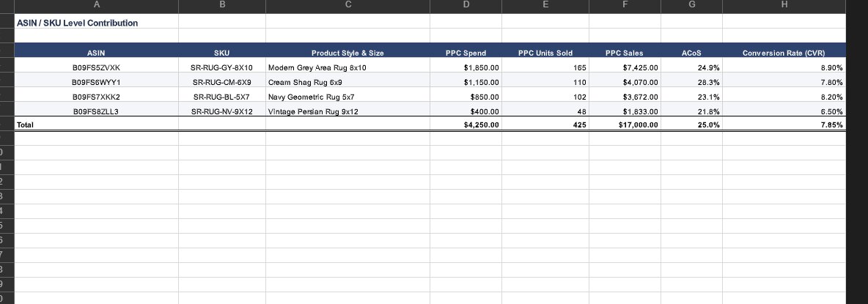Click the Total row label cell
Screen dimensions: 868x304
[96, 125]
